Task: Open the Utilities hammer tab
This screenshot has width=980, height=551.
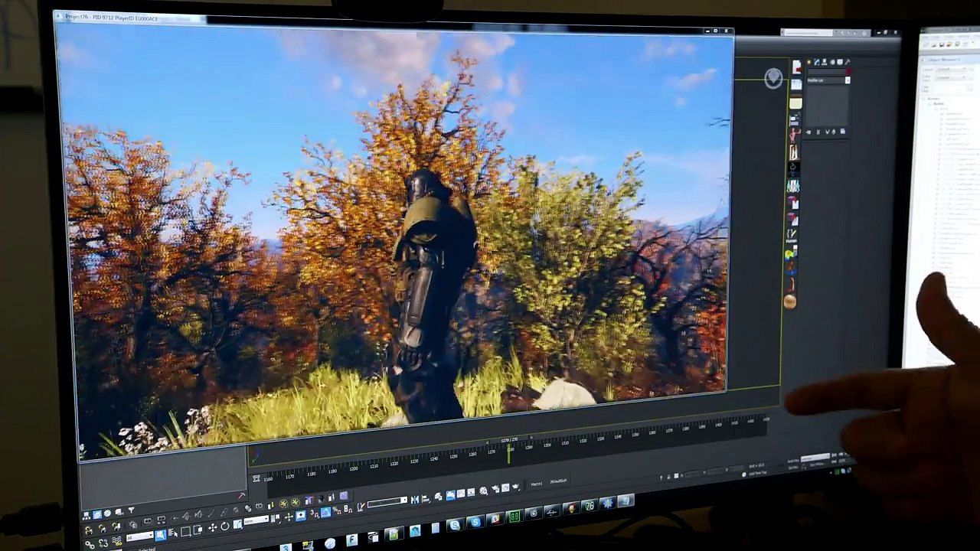Action: pos(848,62)
